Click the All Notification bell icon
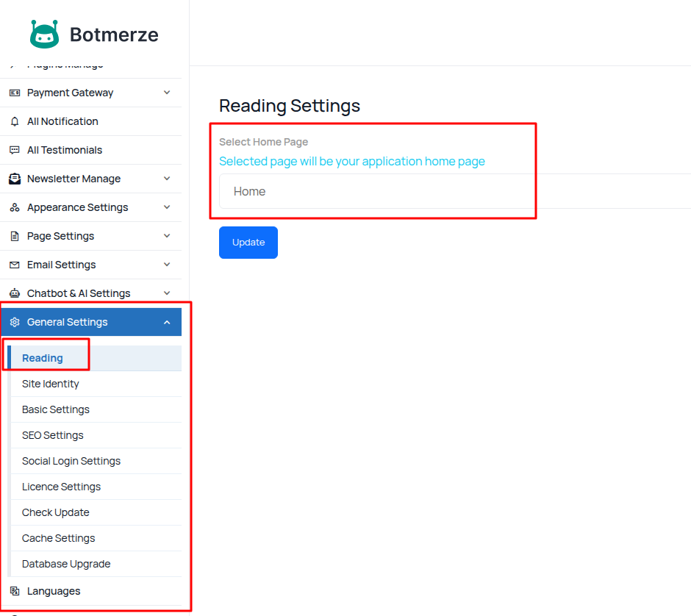 15,121
